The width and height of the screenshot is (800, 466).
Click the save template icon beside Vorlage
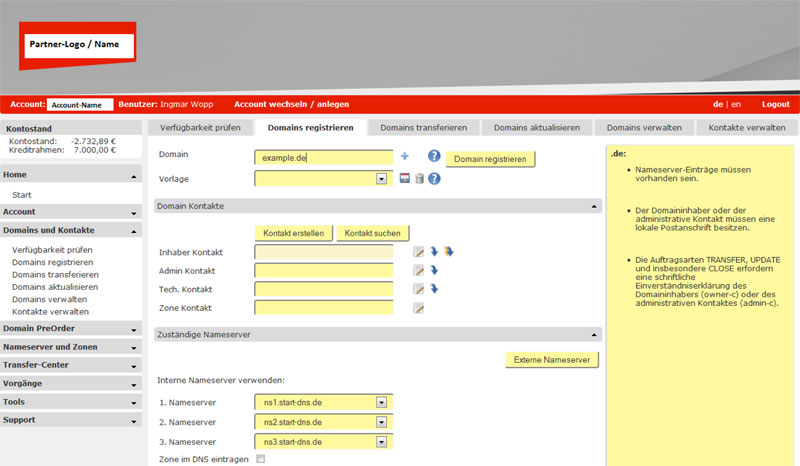pos(405,179)
